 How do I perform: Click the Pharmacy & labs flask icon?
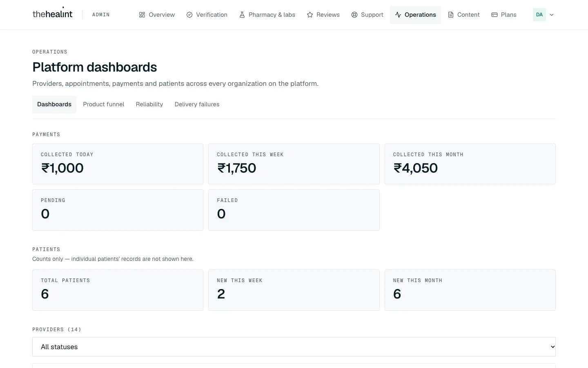coord(242,15)
